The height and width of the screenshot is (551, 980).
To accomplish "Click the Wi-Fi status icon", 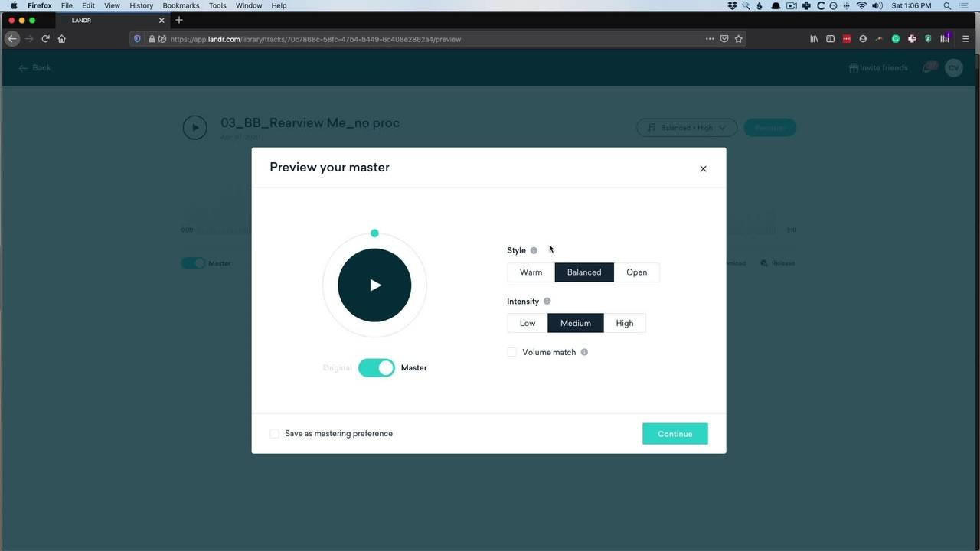I will point(861,5).
